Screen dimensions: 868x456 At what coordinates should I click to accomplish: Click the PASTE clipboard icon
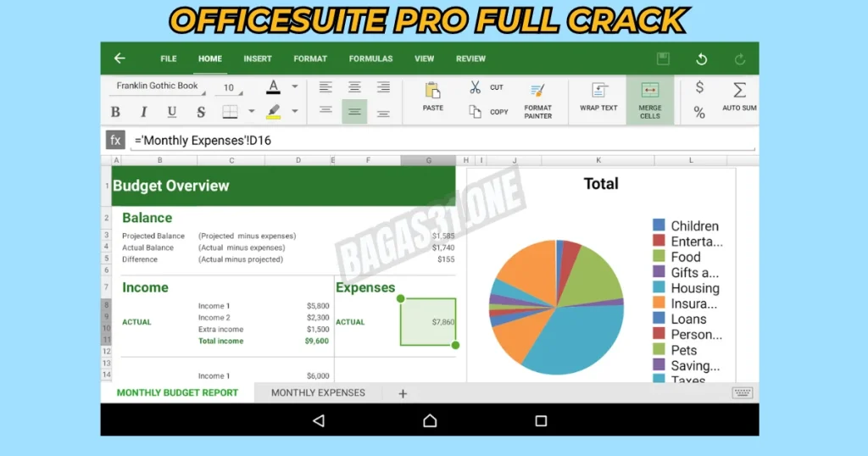432,91
